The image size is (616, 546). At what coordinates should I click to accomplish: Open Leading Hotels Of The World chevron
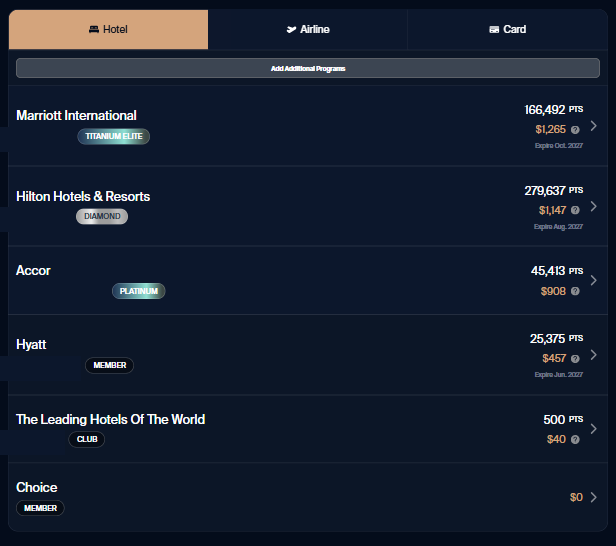tap(593, 429)
